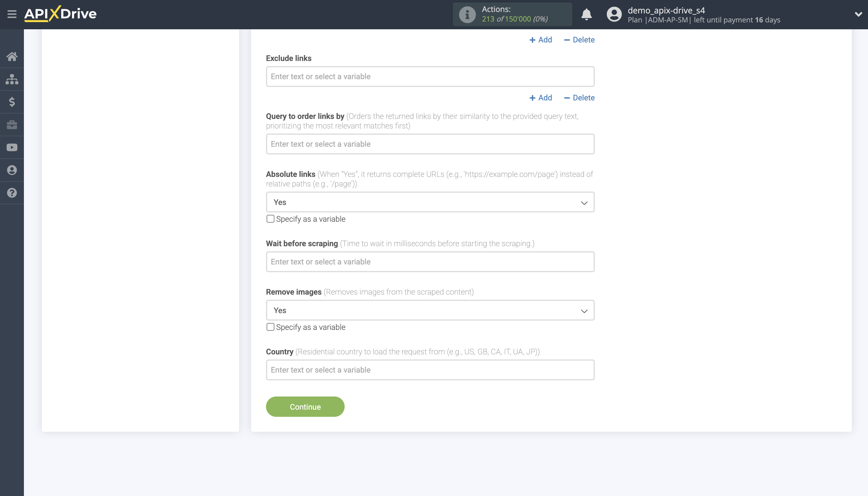Open the briefcase services icon
This screenshot has height=496, width=868.
12,125
